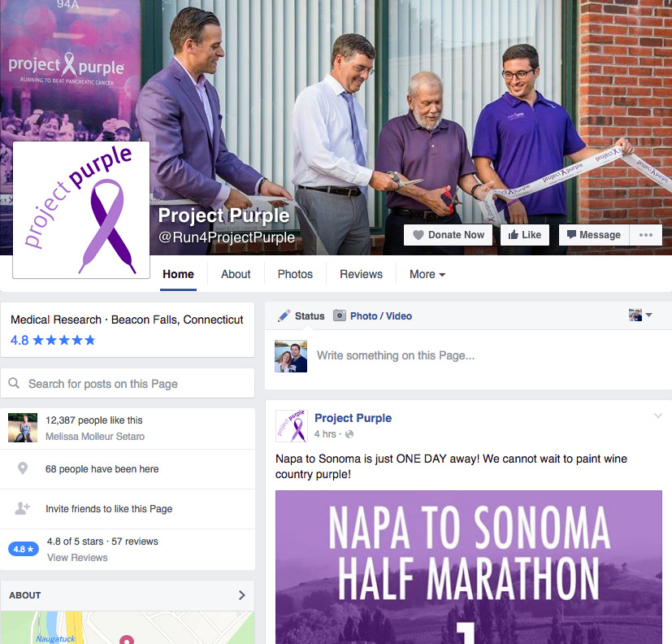This screenshot has width=672, height=644.
Task: Click the three-dots more options button
Action: (645, 235)
